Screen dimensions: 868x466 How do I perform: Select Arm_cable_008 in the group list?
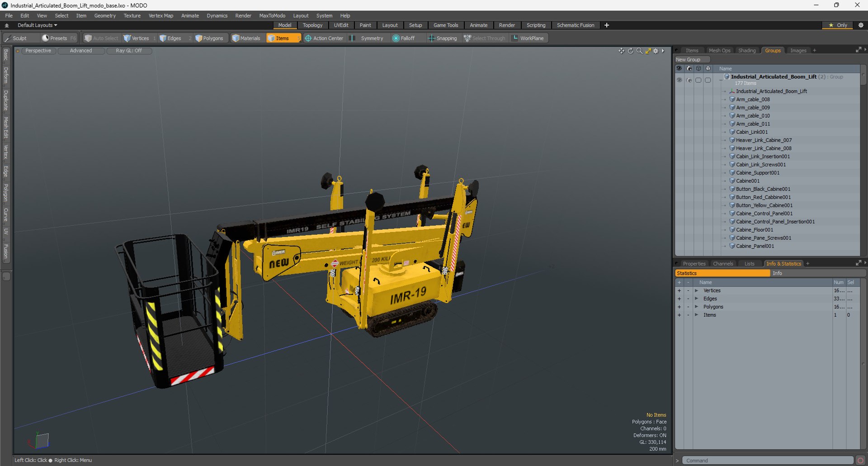[x=753, y=100]
